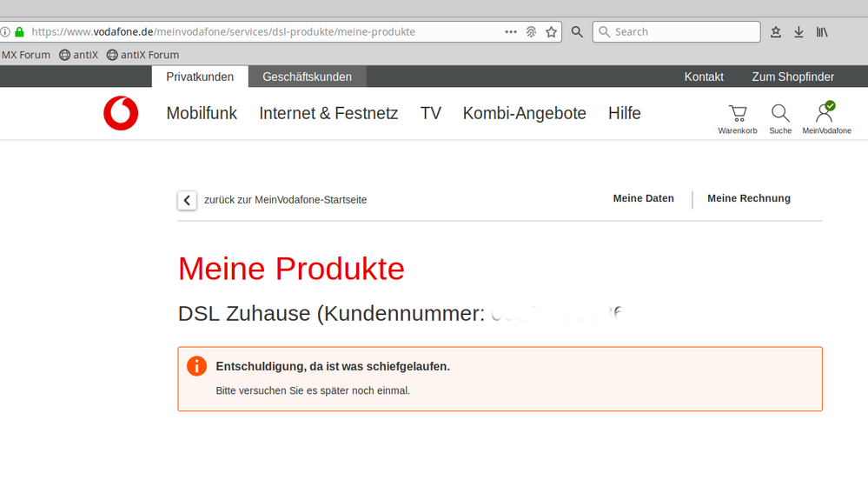This screenshot has width=868, height=480.
Task: Click the green padlock security icon
Action: (19, 32)
